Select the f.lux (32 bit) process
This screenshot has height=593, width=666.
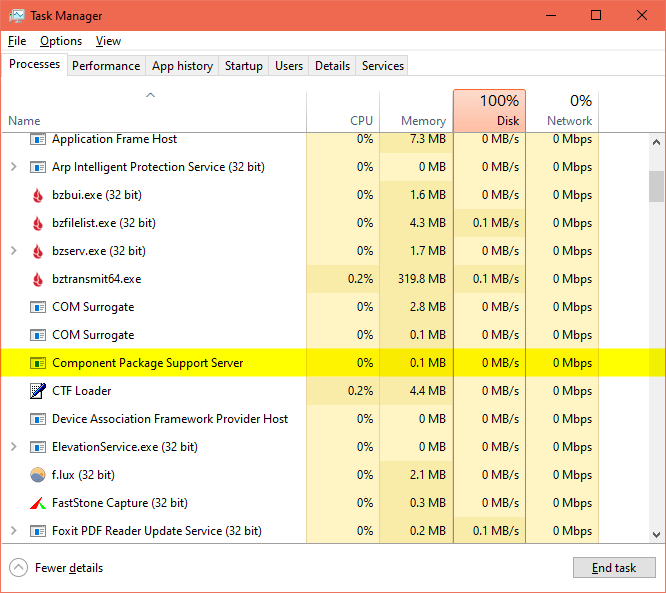(83, 475)
